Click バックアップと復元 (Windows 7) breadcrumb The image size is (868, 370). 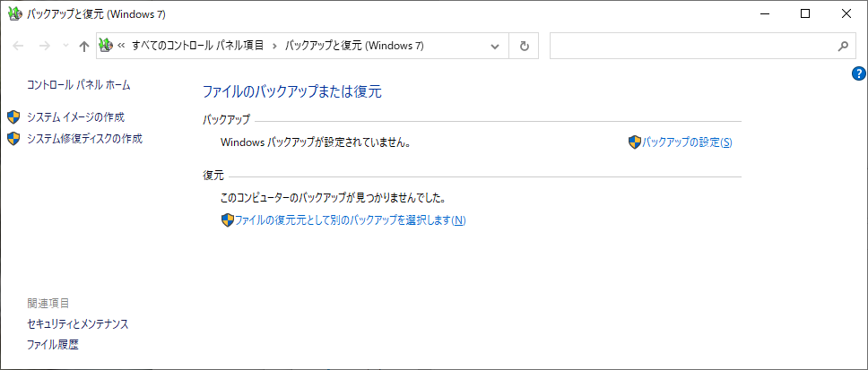coord(354,46)
